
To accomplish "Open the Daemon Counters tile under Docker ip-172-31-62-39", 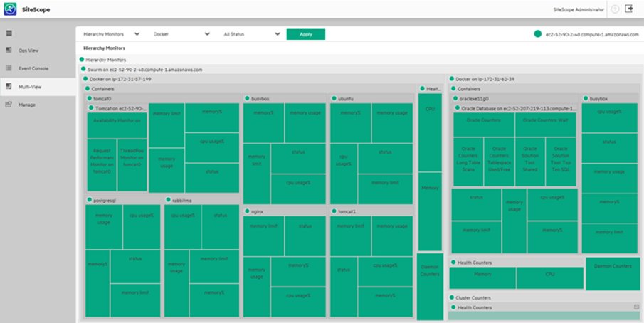I will [613, 274].
